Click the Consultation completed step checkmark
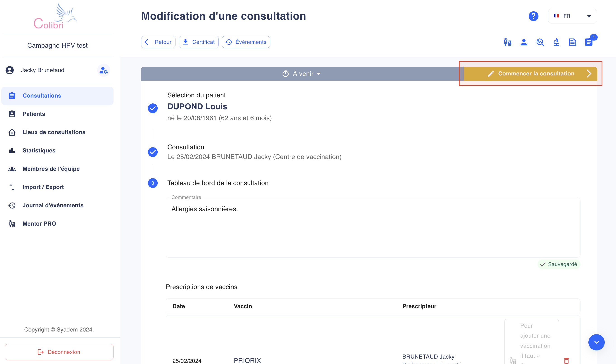 click(152, 152)
